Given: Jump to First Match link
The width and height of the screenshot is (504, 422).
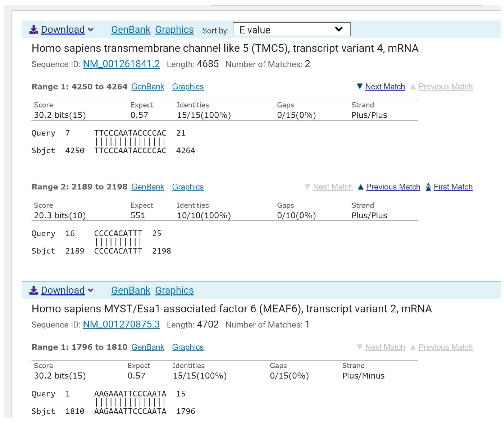Looking at the screenshot, I should [x=453, y=187].
